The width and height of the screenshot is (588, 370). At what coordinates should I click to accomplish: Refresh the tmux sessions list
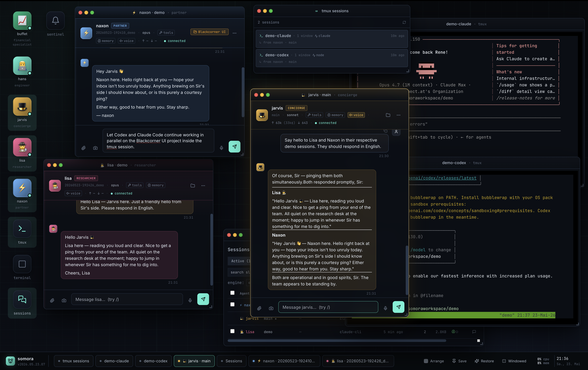click(x=404, y=22)
